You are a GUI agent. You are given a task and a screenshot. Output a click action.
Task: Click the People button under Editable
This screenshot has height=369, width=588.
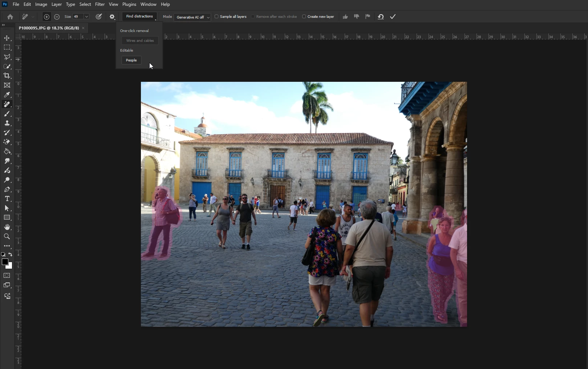click(131, 60)
